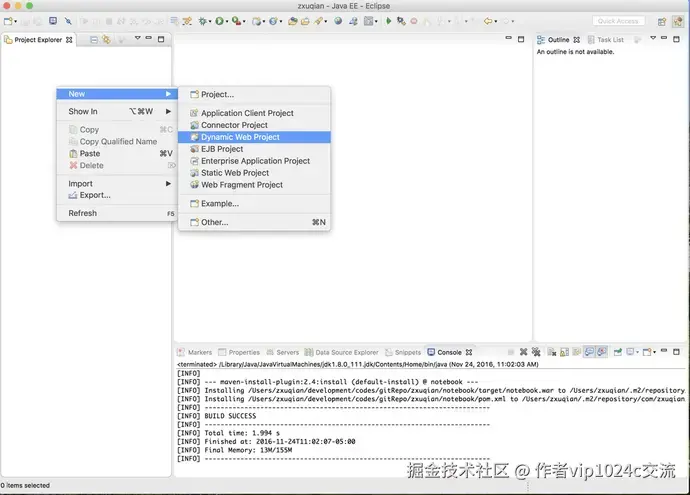Open the Outline view menu triangle
Viewport: 690px width, 495px height.
click(x=653, y=38)
